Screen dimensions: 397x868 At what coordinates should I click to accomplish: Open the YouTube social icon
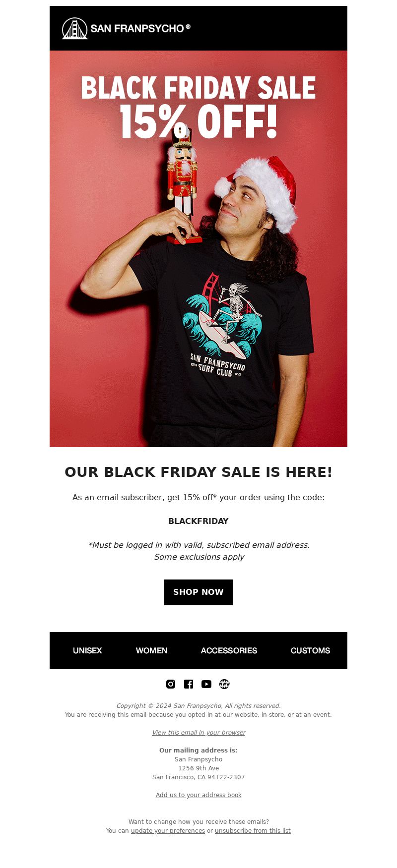coord(206,684)
